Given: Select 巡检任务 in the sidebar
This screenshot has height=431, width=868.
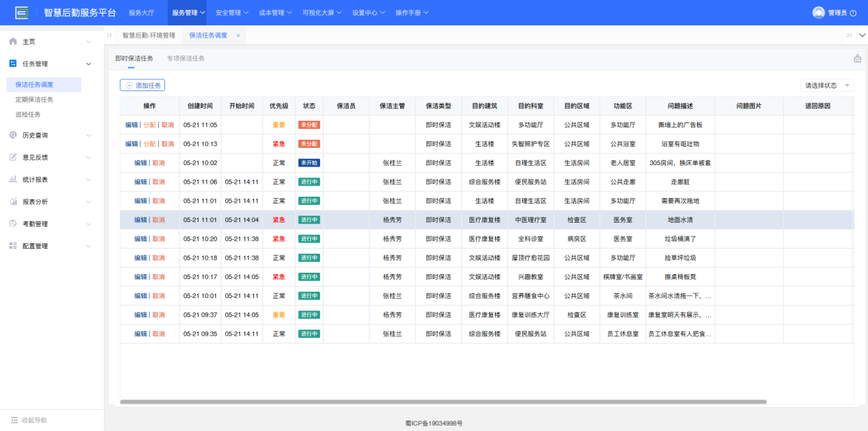Looking at the screenshot, I should coord(28,114).
